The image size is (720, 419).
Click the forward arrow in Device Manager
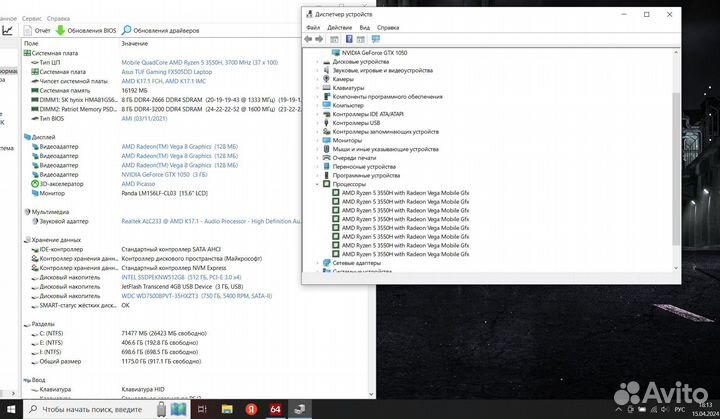(x=319, y=39)
